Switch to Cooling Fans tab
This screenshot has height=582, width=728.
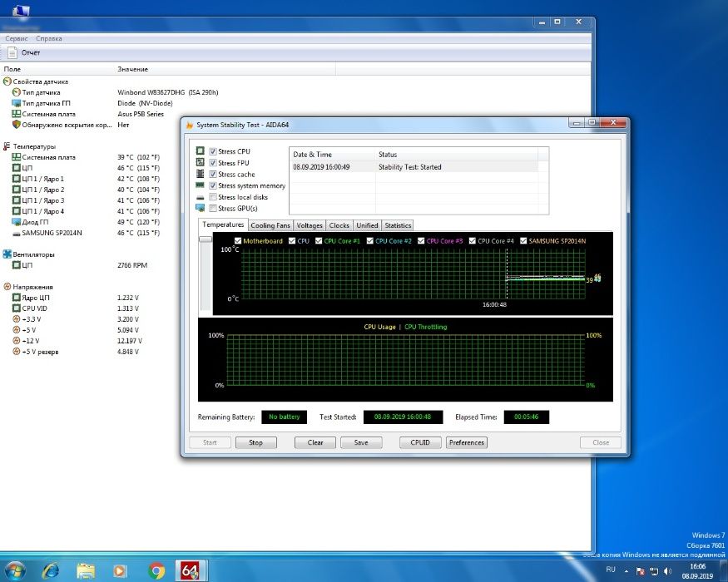[270, 225]
